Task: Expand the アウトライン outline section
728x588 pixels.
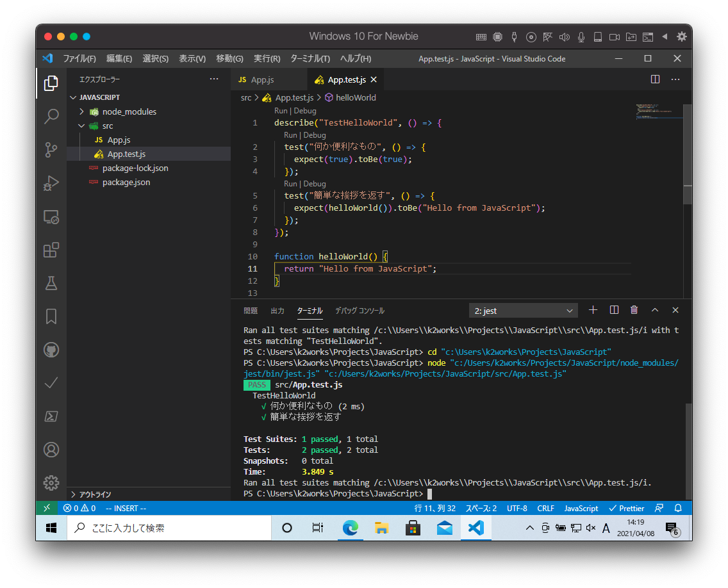Action: coord(95,494)
